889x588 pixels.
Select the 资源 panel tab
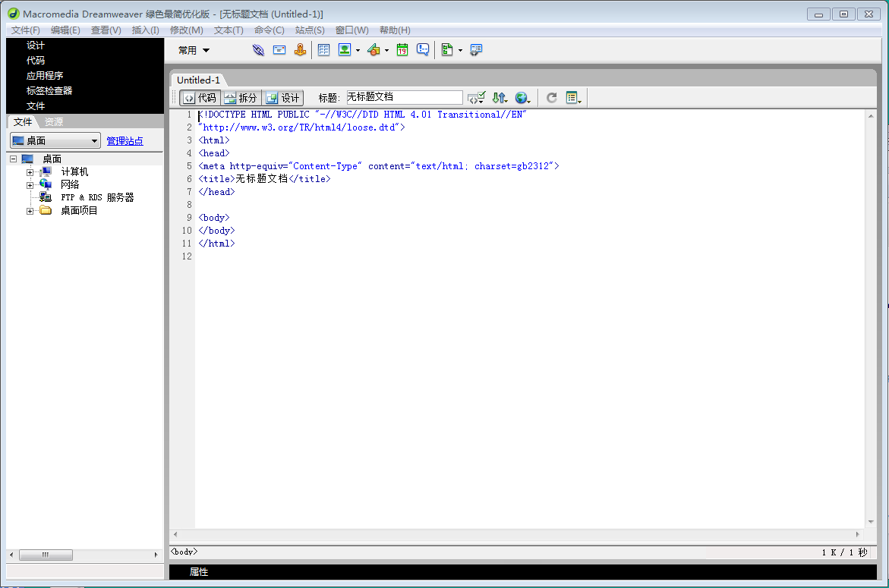click(53, 121)
